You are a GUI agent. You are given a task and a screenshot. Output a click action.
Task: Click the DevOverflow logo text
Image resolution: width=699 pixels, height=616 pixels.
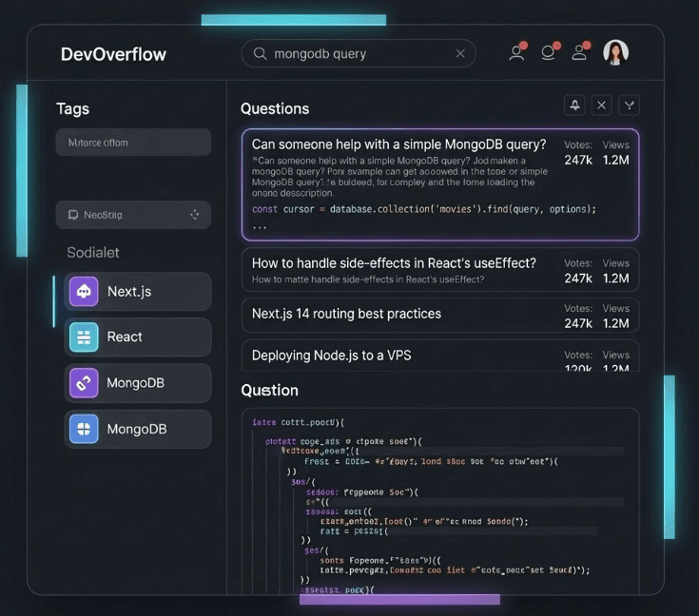point(113,54)
